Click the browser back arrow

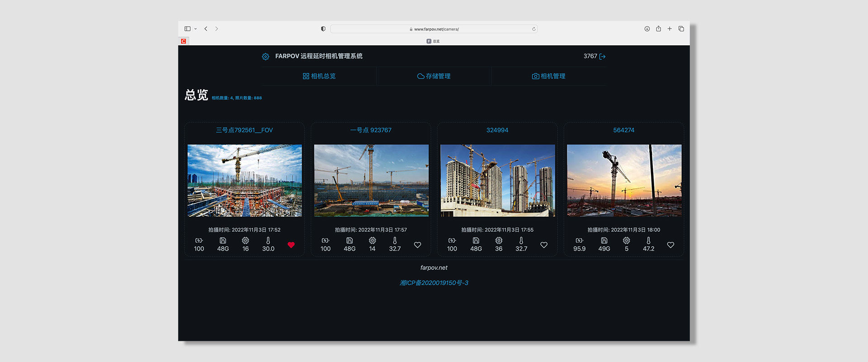[x=206, y=29]
